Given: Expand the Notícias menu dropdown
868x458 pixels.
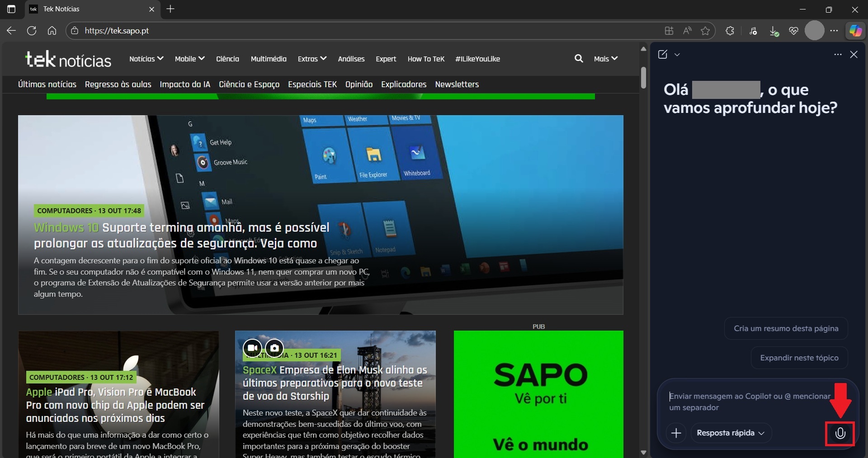Looking at the screenshot, I should pos(146,59).
